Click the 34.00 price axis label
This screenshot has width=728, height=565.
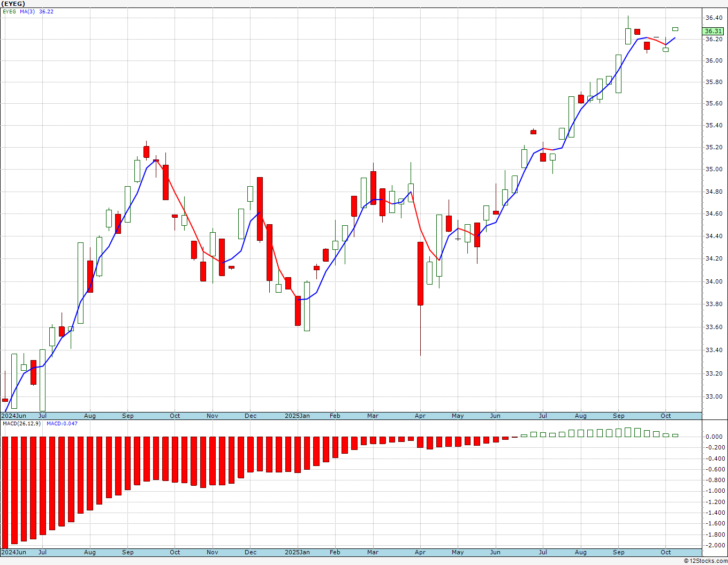(713, 281)
